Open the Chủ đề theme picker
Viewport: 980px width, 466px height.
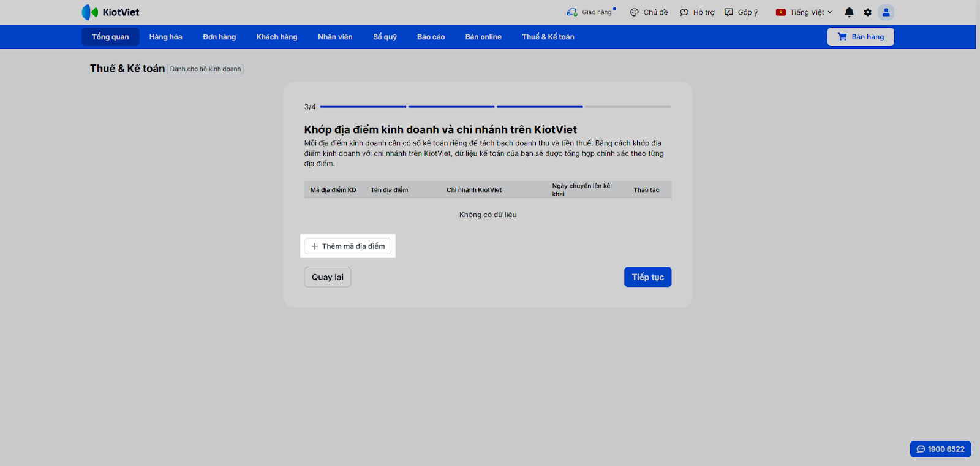tap(649, 12)
